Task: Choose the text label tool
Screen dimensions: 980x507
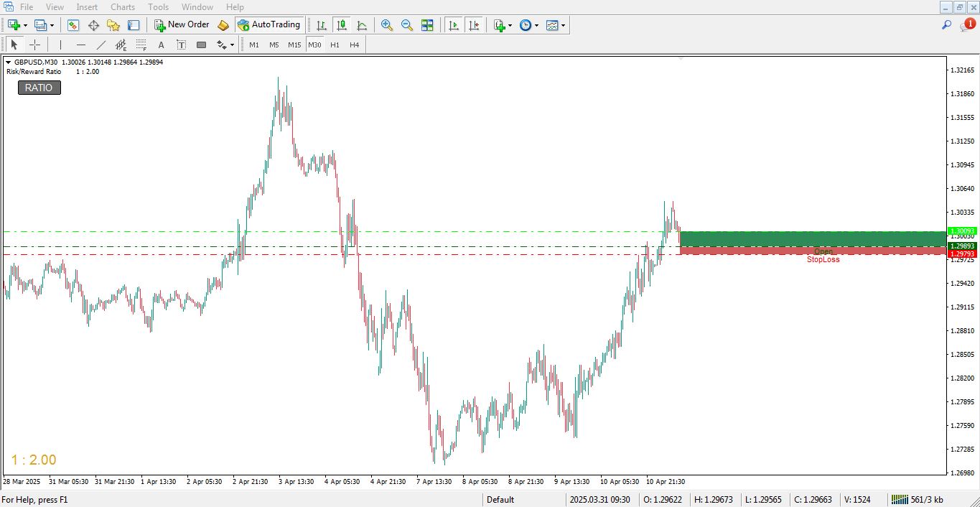Action: coord(182,45)
